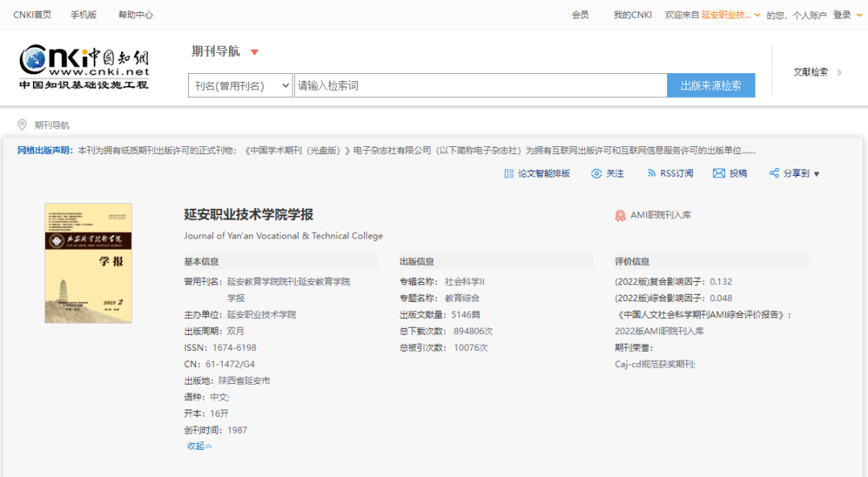This screenshot has height=477, width=868.
Task: Expand the 分享到 dropdown arrow
Action: [x=817, y=174]
